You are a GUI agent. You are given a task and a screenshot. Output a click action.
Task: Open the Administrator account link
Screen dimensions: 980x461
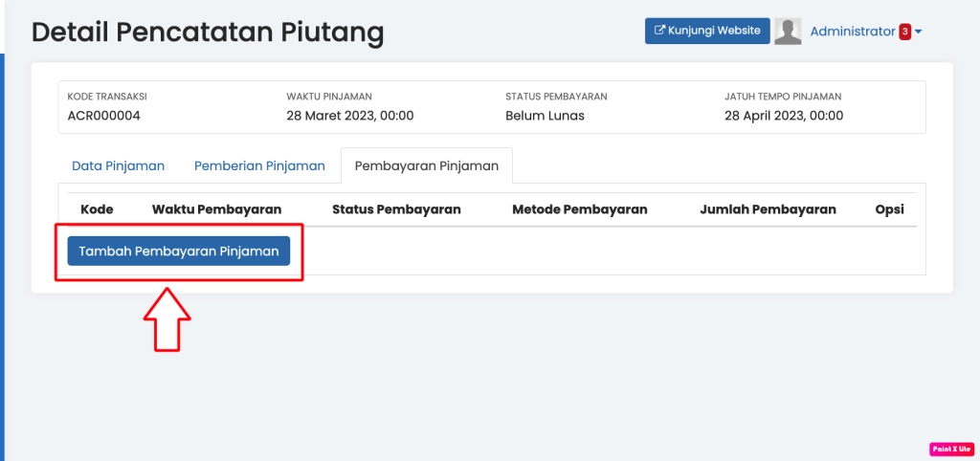(x=853, y=32)
